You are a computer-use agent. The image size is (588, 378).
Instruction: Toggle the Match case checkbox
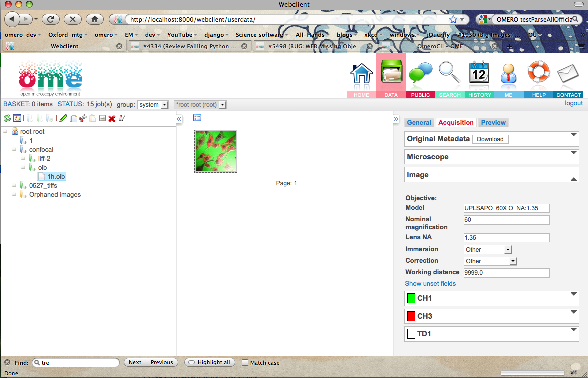(245, 363)
